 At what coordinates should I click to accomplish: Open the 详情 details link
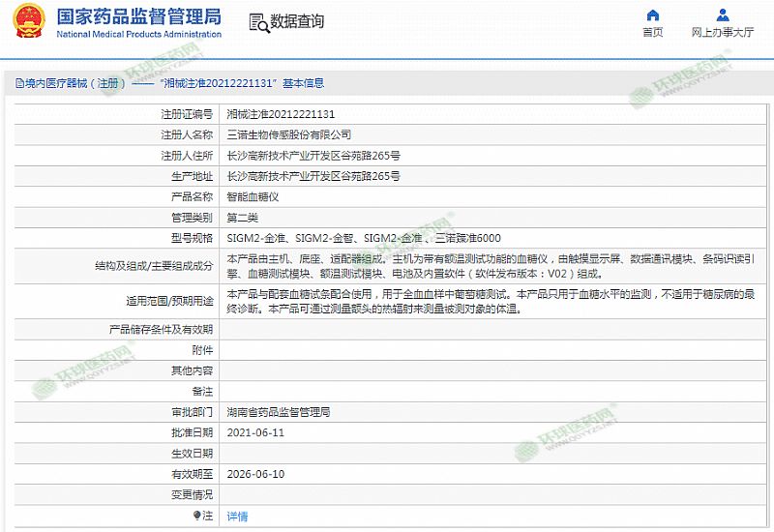pyautogui.click(x=237, y=516)
